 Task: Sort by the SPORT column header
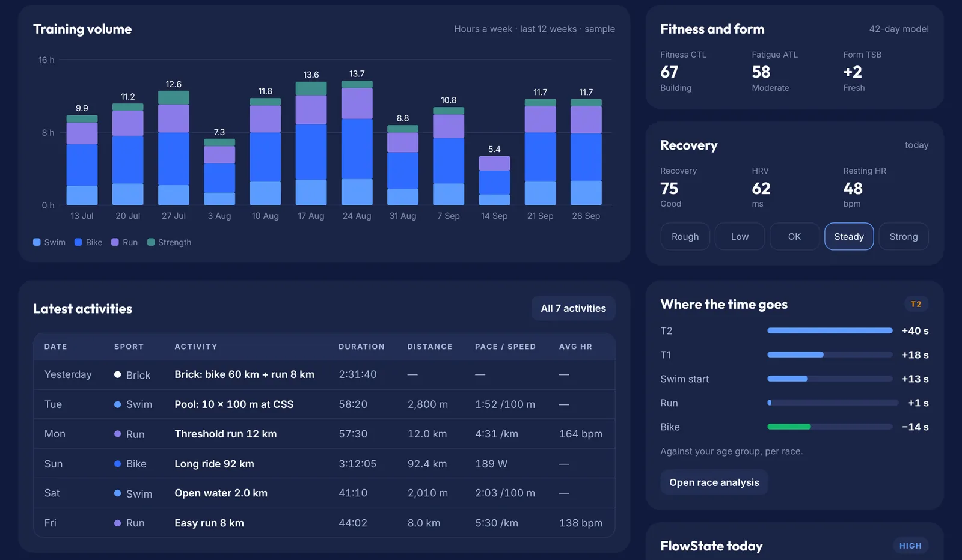click(129, 347)
